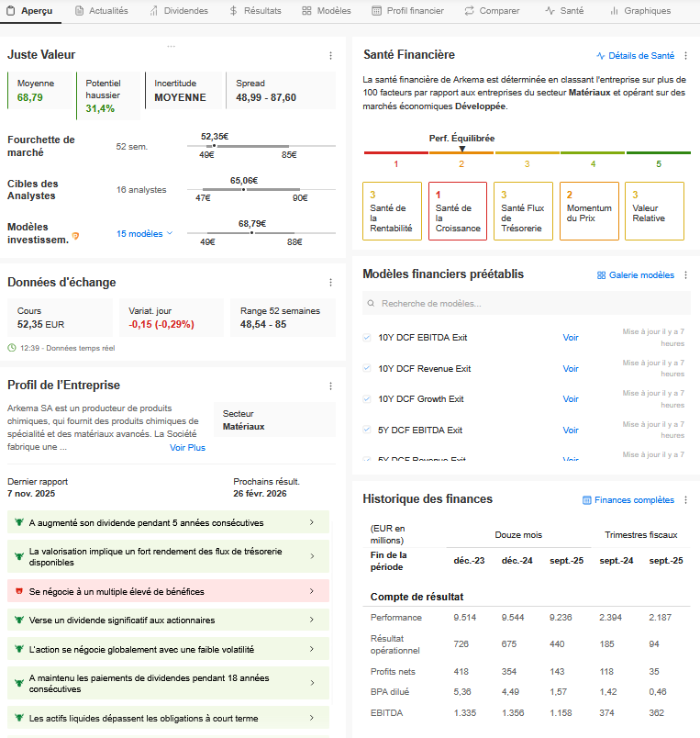Open the Profil financier tab

point(407,11)
